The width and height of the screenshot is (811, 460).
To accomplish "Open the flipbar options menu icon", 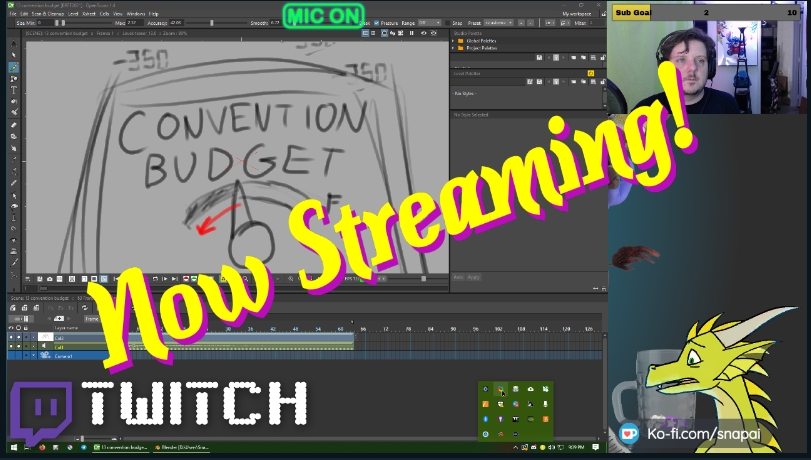I will [x=27, y=279].
